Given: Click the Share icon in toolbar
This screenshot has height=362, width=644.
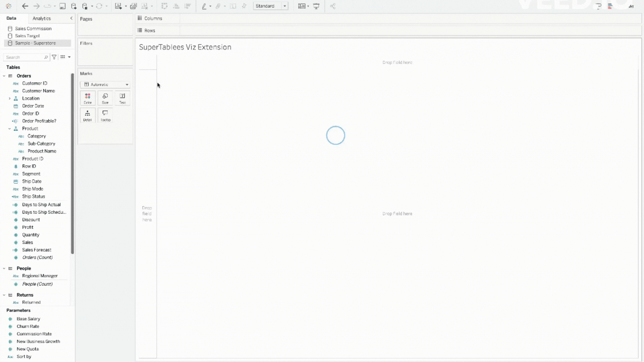Looking at the screenshot, I should click(333, 6).
